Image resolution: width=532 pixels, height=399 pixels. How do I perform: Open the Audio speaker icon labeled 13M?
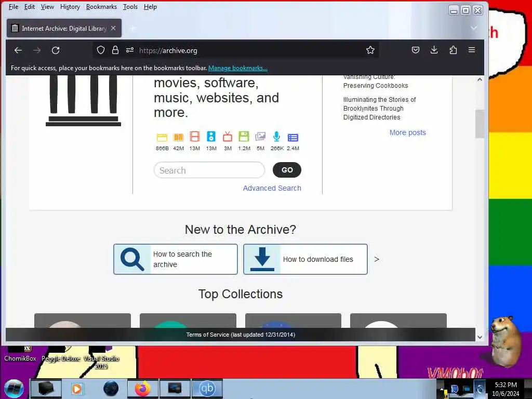click(x=211, y=137)
